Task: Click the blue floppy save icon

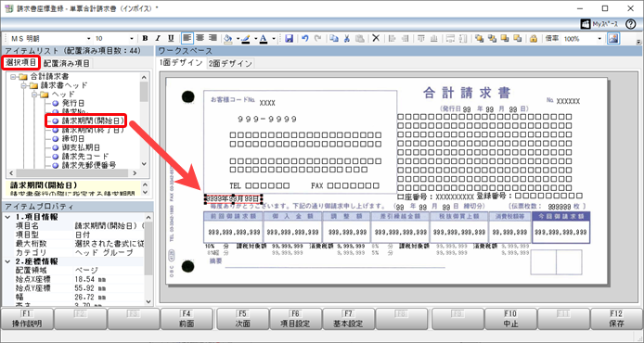Action: 289,39
